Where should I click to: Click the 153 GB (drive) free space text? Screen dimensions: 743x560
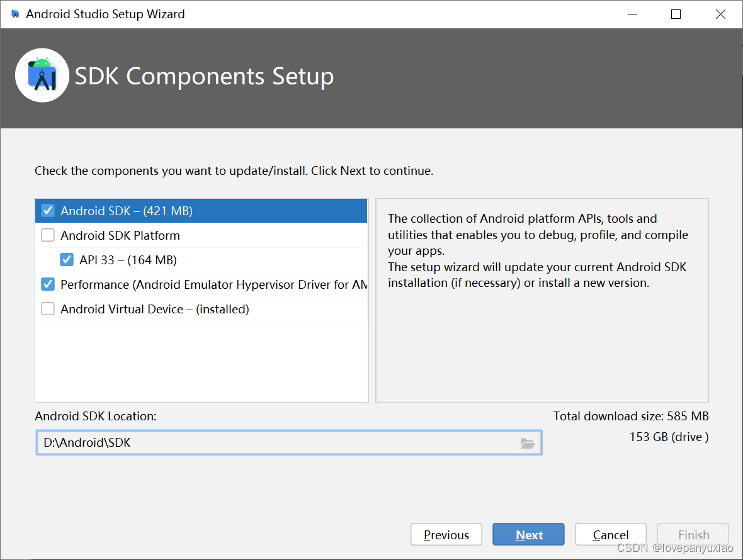coord(669,437)
